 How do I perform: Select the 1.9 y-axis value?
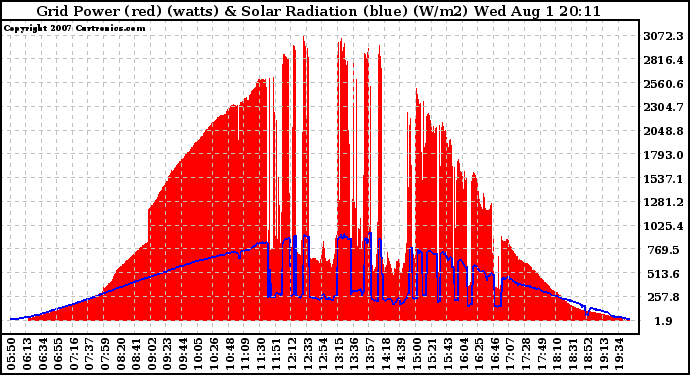click(663, 321)
